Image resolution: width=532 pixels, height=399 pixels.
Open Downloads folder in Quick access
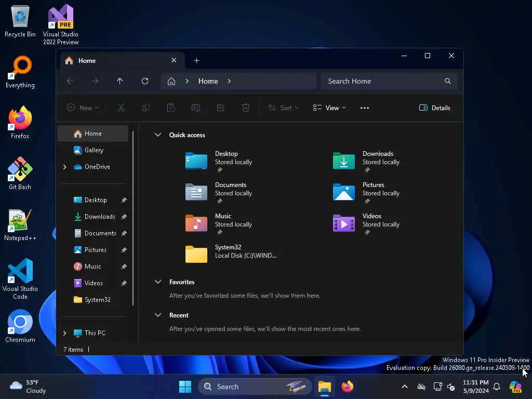(366, 161)
